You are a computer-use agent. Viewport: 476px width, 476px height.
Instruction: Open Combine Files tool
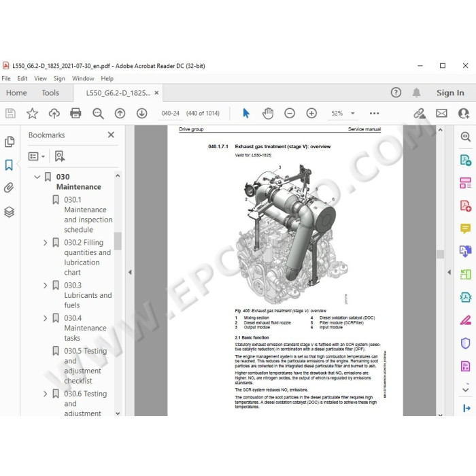pyautogui.click(x=465, y=252)
